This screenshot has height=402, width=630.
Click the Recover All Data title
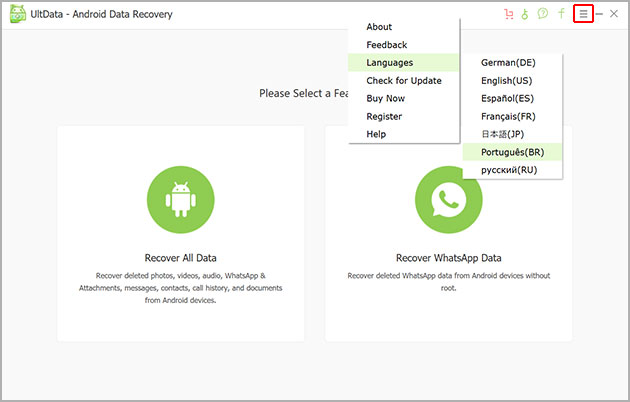point(180,258)
